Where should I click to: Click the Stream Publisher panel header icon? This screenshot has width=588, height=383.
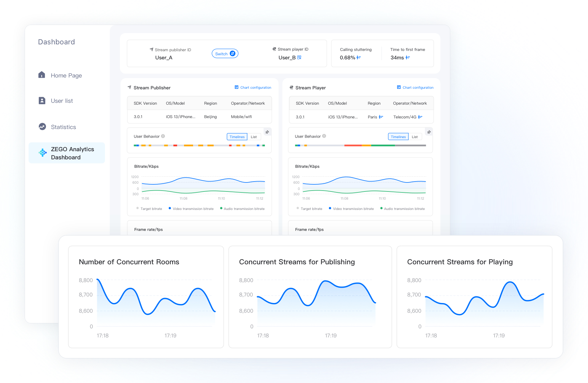pos(129,87)
